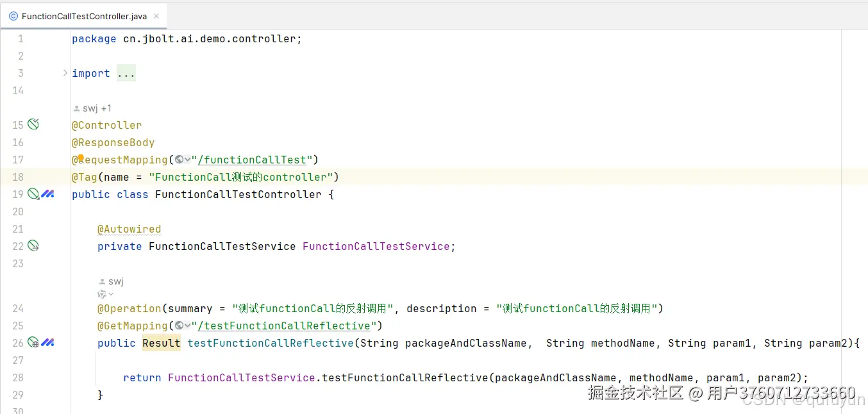Screen dimensions: 868x414
Task: Click the class icon in the editor tab
Action: [x=13, y=16]
